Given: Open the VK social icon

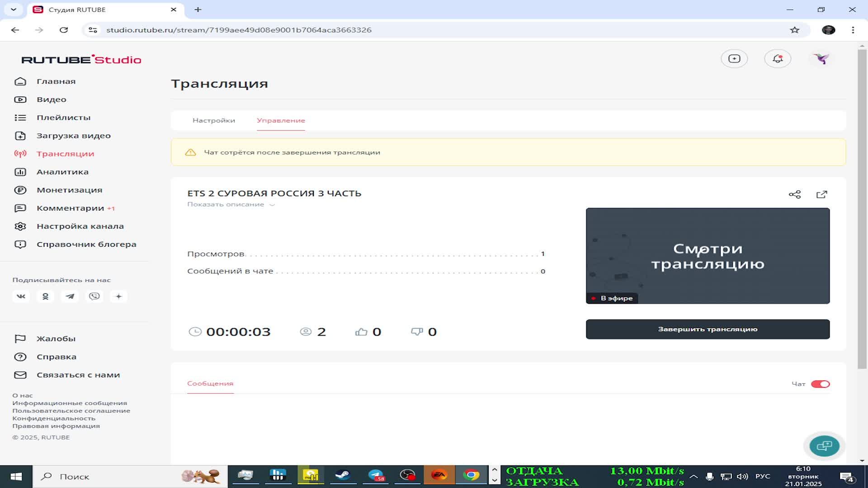Looking at the screenshot, I should pyautogui.click(x=21, y=296).
